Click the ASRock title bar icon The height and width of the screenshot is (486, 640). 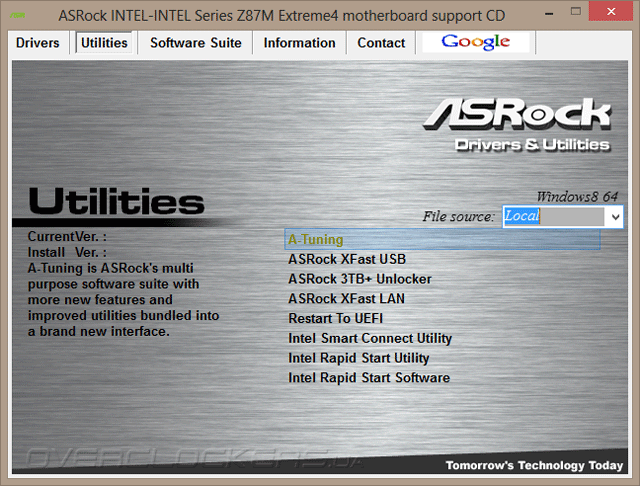(18, 16)
